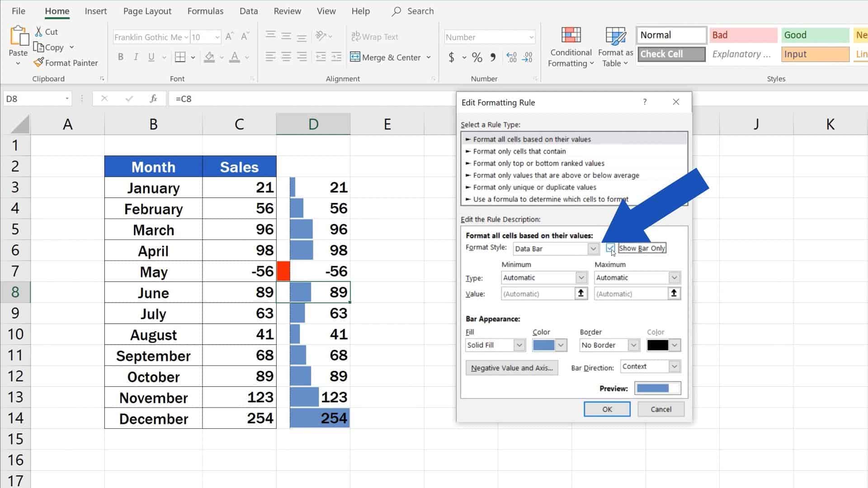Screen dimensions: 868x488
Task: Click the Italic formatting icon
Action: pyautogui.click(x=136, y=57)
